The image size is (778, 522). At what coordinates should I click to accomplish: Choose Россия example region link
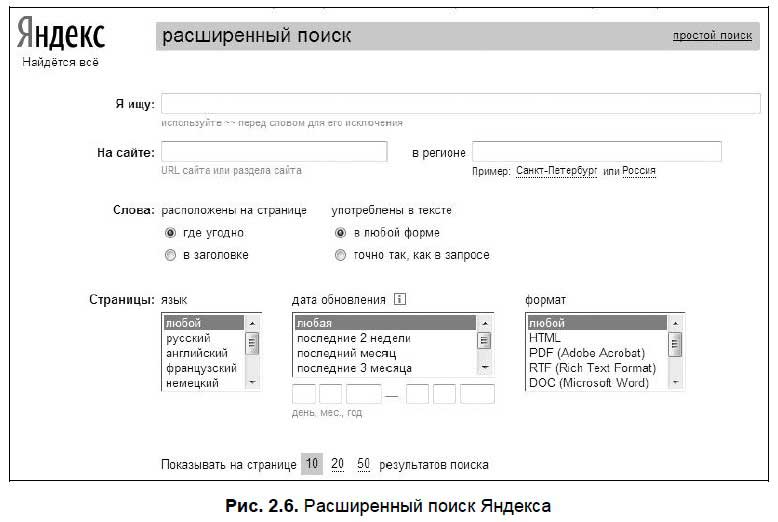point(639,171)
